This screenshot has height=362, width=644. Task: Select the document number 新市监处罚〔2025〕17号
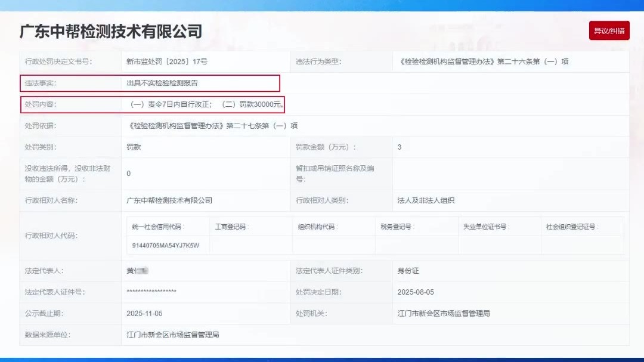[167, 61]
